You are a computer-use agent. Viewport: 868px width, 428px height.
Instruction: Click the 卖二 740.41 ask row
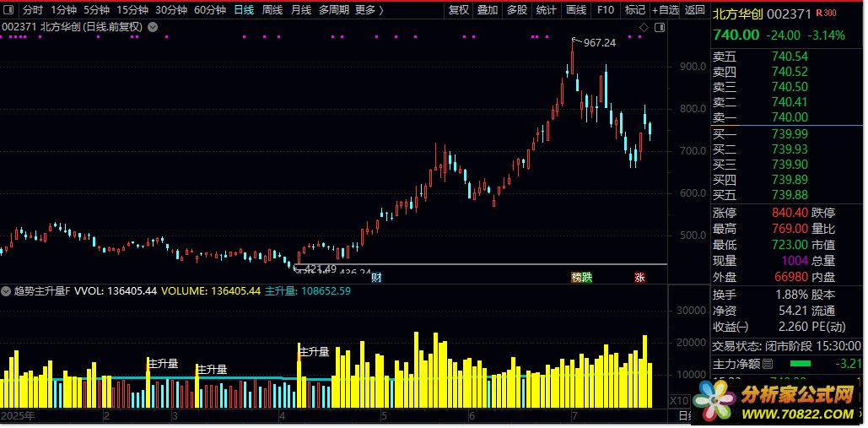[787, 102]
